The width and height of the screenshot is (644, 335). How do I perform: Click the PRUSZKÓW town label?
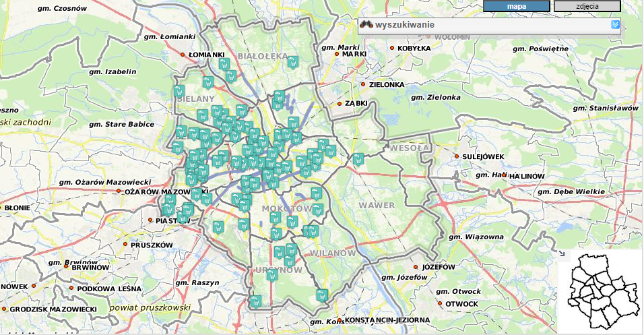(152, 245)
